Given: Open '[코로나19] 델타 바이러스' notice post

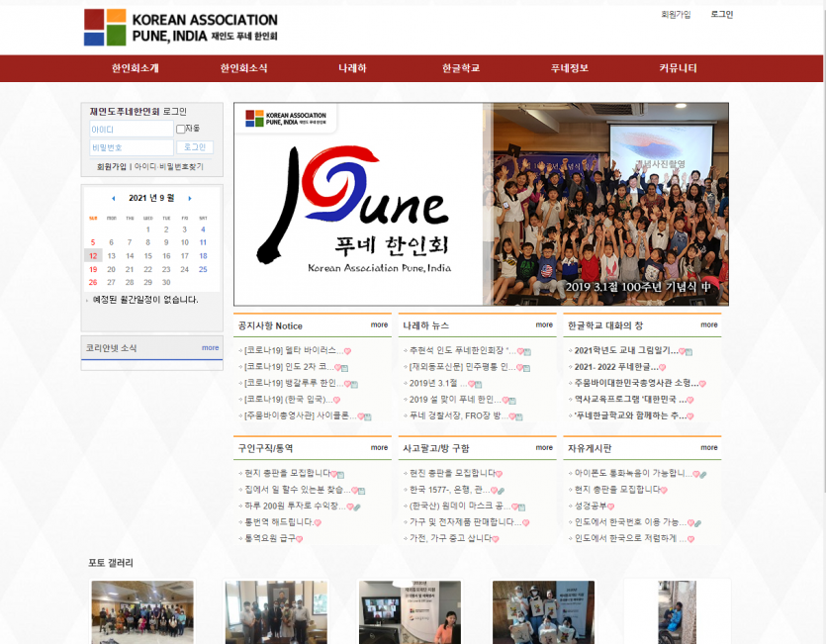Looking at the screenshot, I should click(292, 350).
